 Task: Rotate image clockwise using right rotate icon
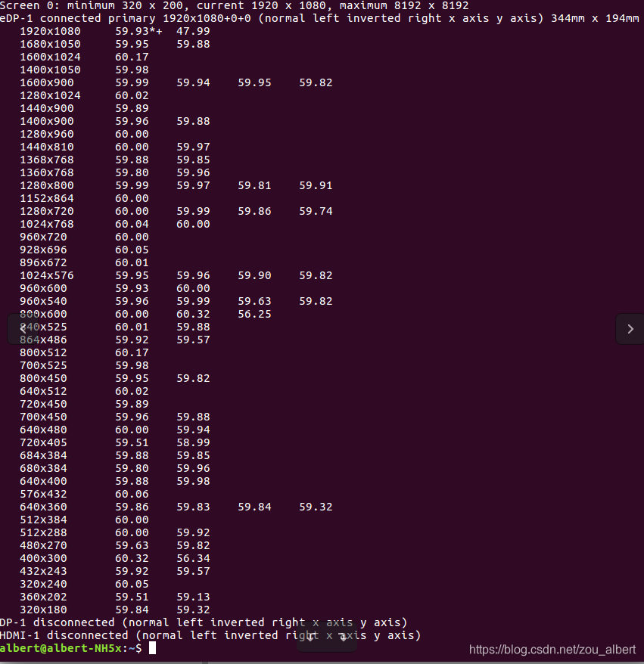click(x=343, y=638)
